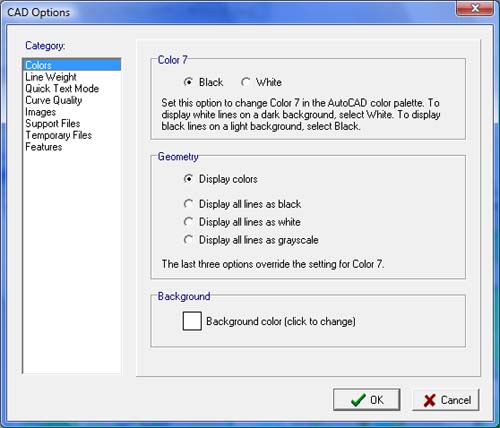Click the Geometry group label

pos(178,156)
